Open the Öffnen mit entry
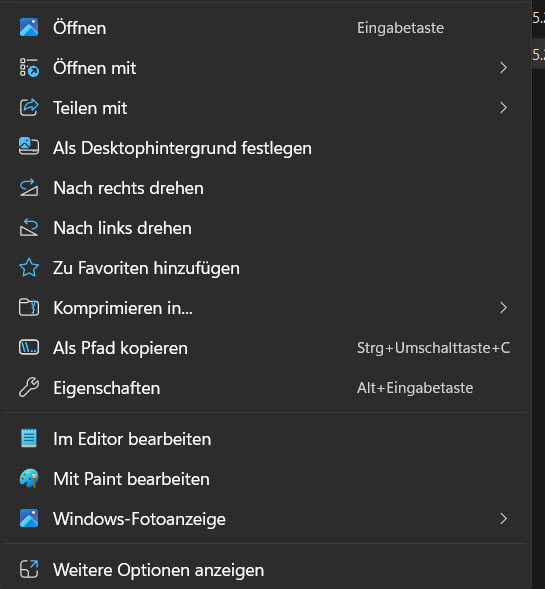This screenshot has width=545, height=589. point(266,68)
